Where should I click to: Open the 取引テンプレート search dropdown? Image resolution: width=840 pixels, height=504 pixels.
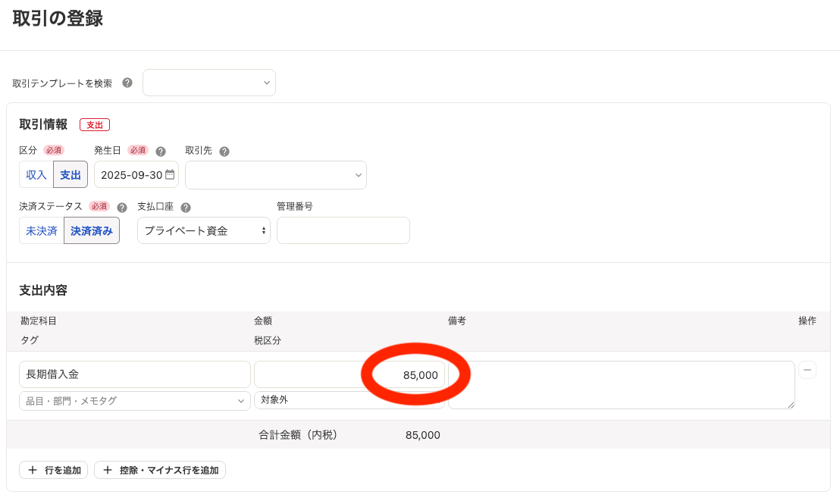pos(209,83)
